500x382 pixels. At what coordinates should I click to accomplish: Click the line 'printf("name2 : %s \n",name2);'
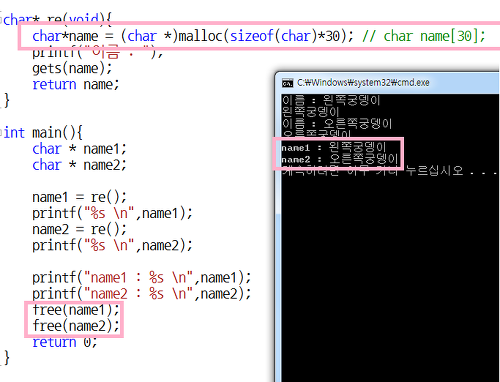141,294
